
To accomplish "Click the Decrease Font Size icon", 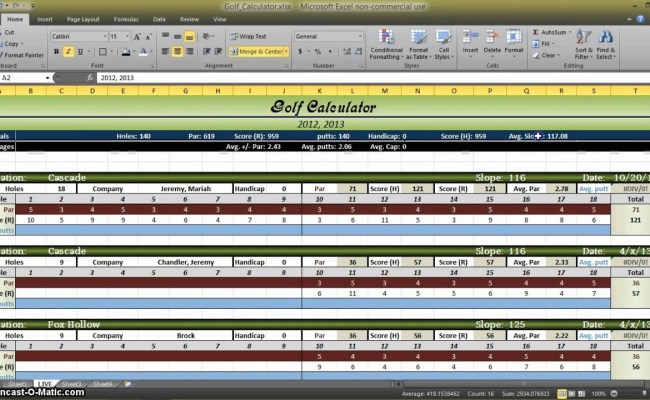I will coord(148,37).
